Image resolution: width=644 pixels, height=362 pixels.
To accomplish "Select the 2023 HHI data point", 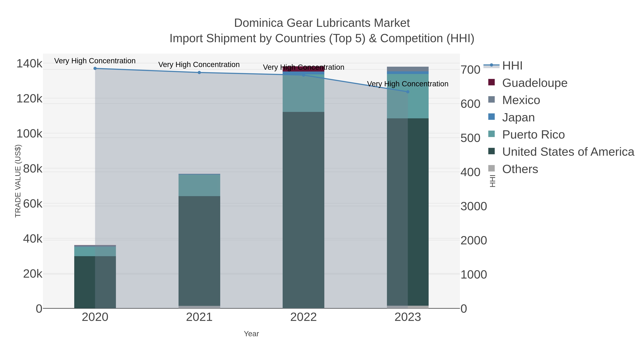I will tap(408, 92).
